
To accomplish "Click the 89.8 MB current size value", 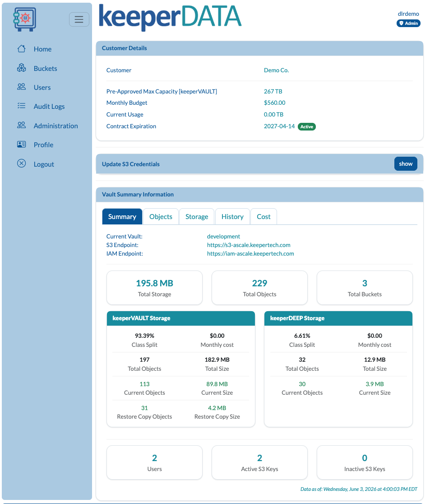I will (217, 384).
